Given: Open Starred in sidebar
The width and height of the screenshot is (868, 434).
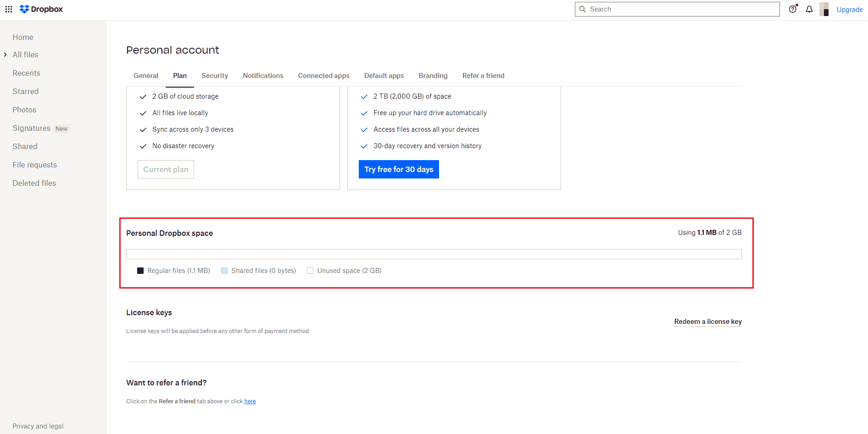Looking at the screenshot, I should (x=26, y=91).
